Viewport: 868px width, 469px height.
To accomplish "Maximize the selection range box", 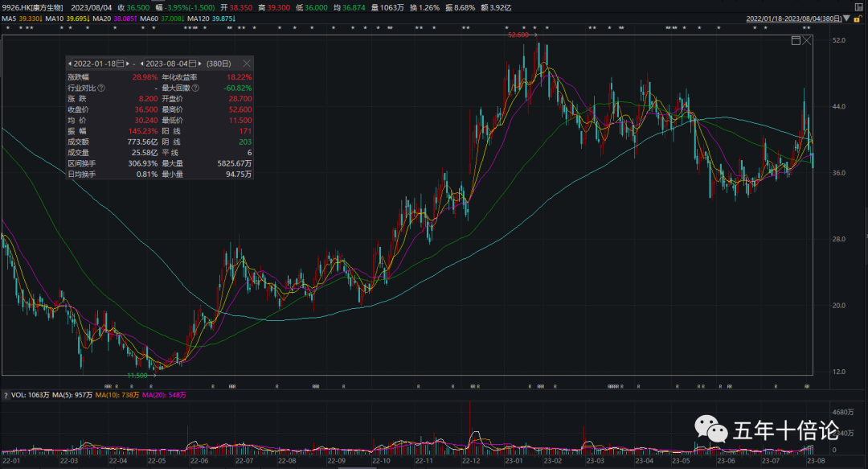I will pyautogui.click(x=796, y=40).
